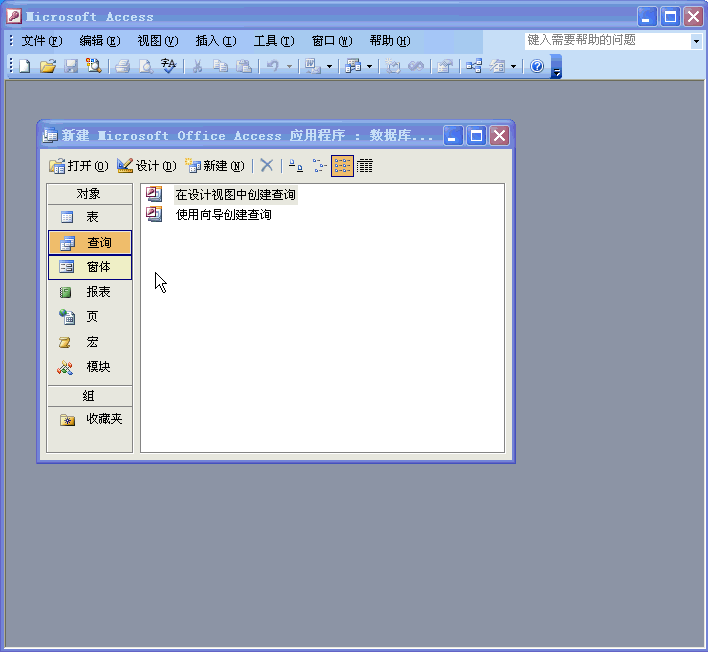This screenshot has width=708, height=652.
Task: Click the 对象 header bar
Action: (89, 194)
